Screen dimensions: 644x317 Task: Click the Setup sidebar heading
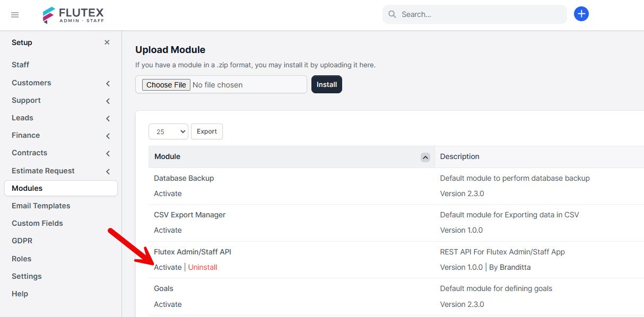tap(22, 42)
